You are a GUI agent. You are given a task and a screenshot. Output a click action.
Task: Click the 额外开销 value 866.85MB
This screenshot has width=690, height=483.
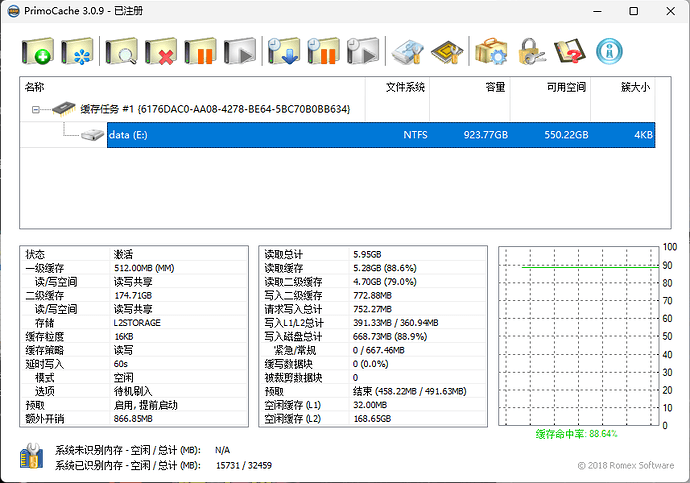point(133,419)
